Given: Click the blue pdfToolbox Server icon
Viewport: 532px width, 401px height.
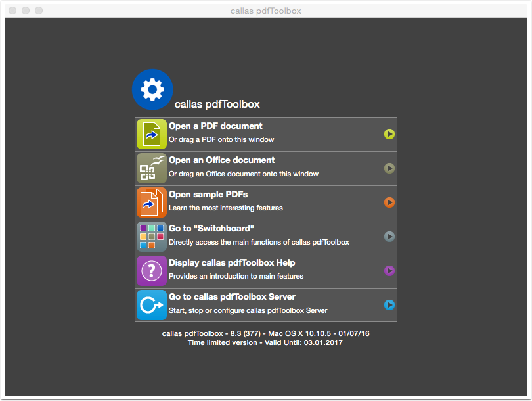Looking at the screenshot, I should coord(151,305).
